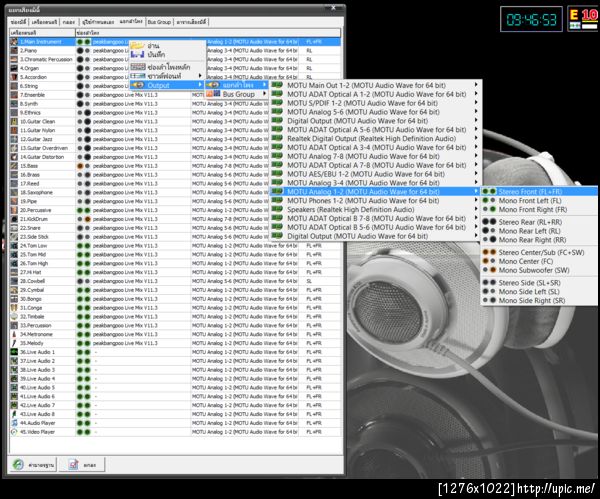Pick Stereo Side (SL+SR) option
Viewport: 600px width, 499px height.
click(539, 282)
